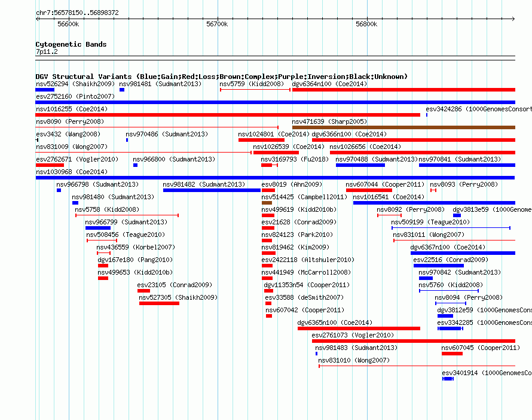This screenshot has width=532, height=420.
Task: Click esv2762671 (Vogler2010) label
Action: (x=77, y=159)
